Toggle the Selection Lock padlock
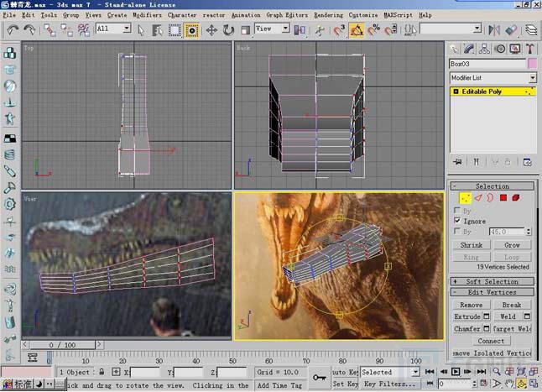 click(x=102, y=372)
